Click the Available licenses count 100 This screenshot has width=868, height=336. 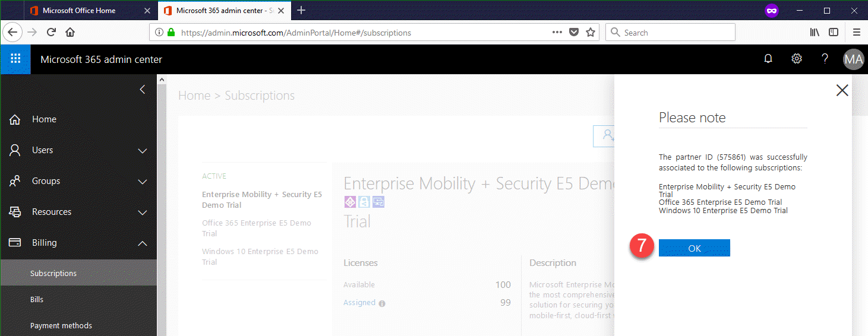click(x=503, y=285)
